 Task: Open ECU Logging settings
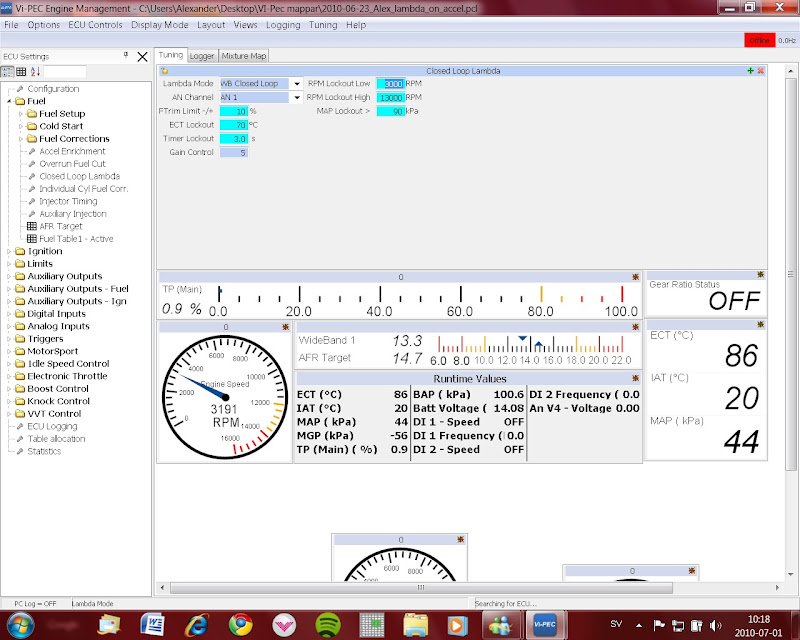pyautogui.click(x=52, y=426)
